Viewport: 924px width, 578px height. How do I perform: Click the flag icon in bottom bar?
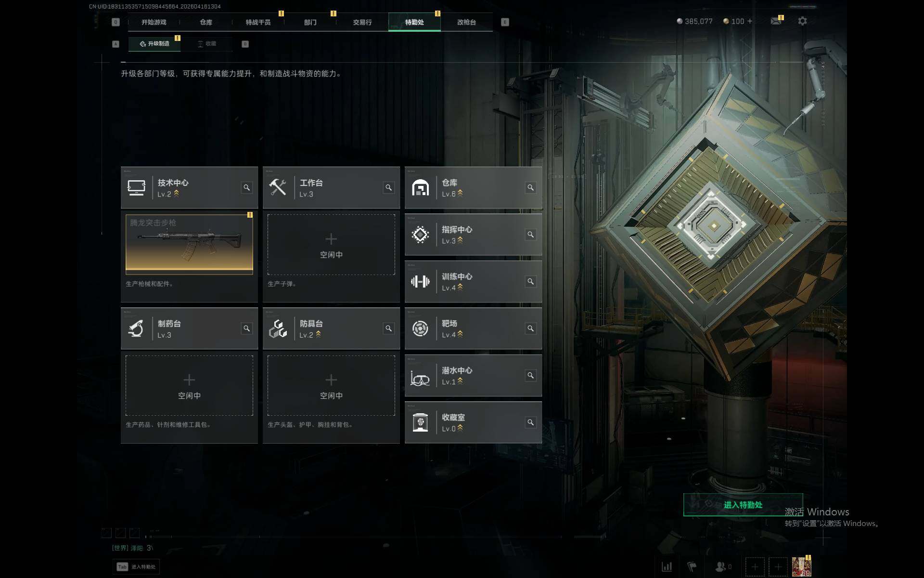tap(692, 566)
